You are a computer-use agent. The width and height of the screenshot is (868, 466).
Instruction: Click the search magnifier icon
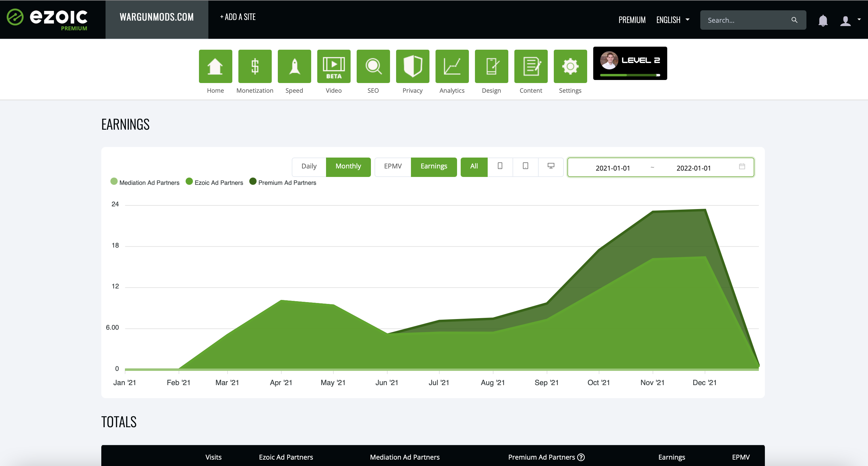click(x=794, y=20)
